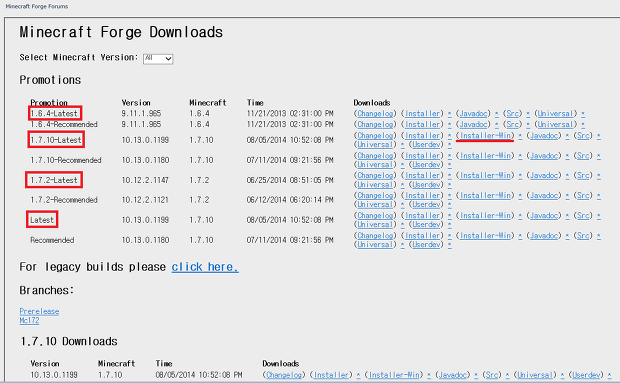Download Userdev for 1.7.10-Latest
This screenshot has width=620, height=383.
(x=426, y=145)
